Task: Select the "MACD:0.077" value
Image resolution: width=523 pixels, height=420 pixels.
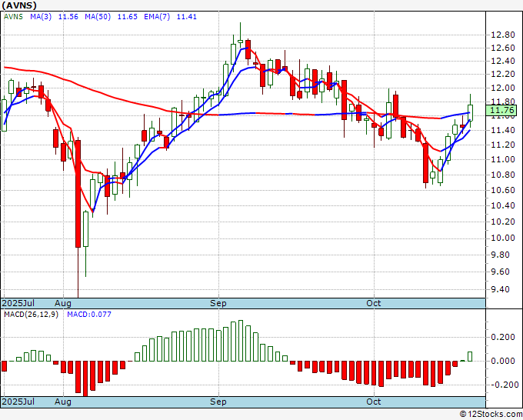Action: click(x=89, y=315)
